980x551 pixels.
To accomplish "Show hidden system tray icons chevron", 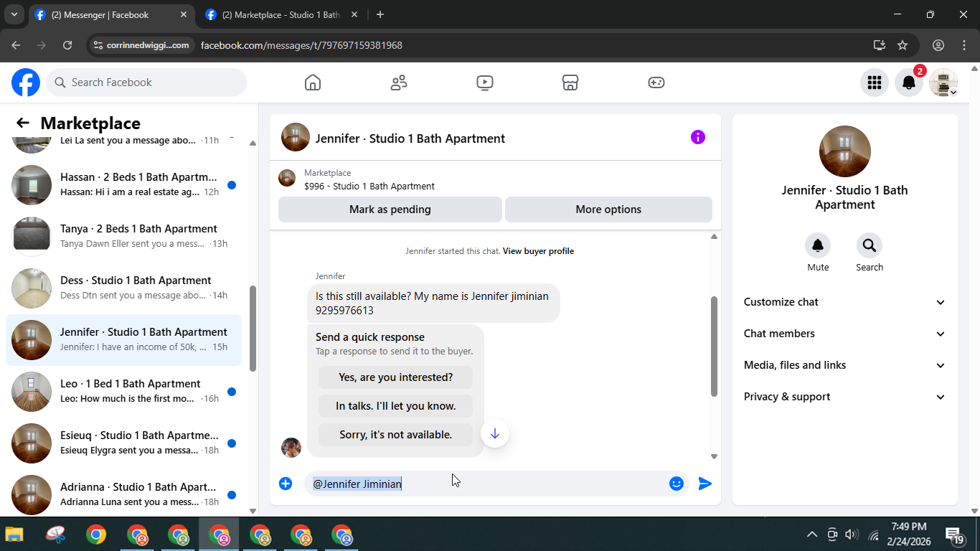I will point(812,534).
